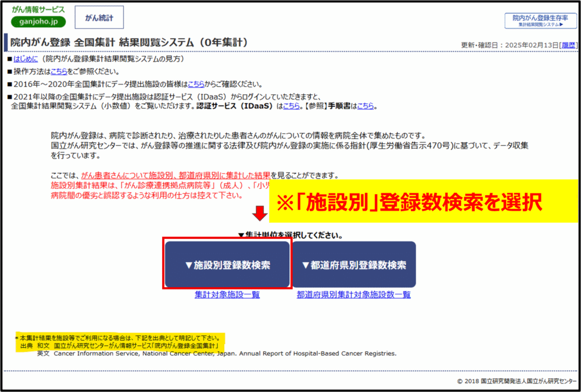Select ▼施設別登録数検索 button
The image size is (581, 392).
(x=228, y=265)
